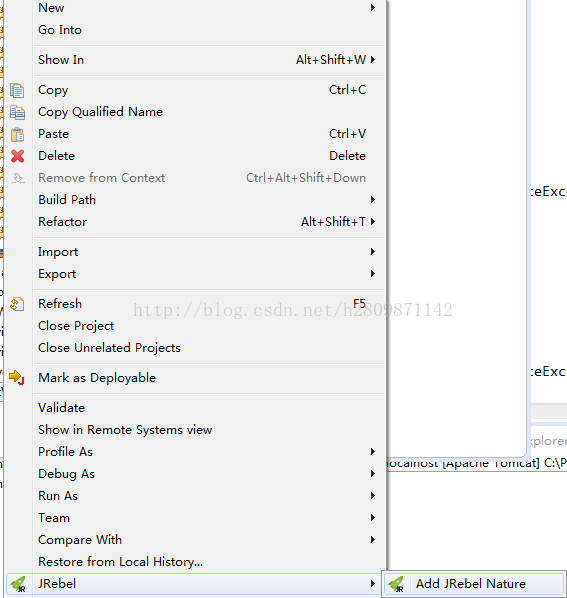Click the Ctrl+Alt+Shift+Down shortcut text
567x598 pixels.
coord(306,178)
